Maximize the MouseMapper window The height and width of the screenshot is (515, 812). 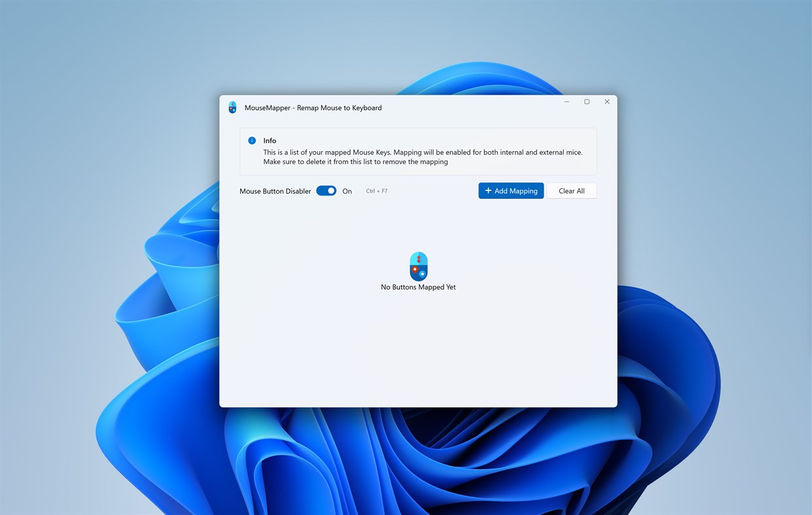[x=586, y=101]
